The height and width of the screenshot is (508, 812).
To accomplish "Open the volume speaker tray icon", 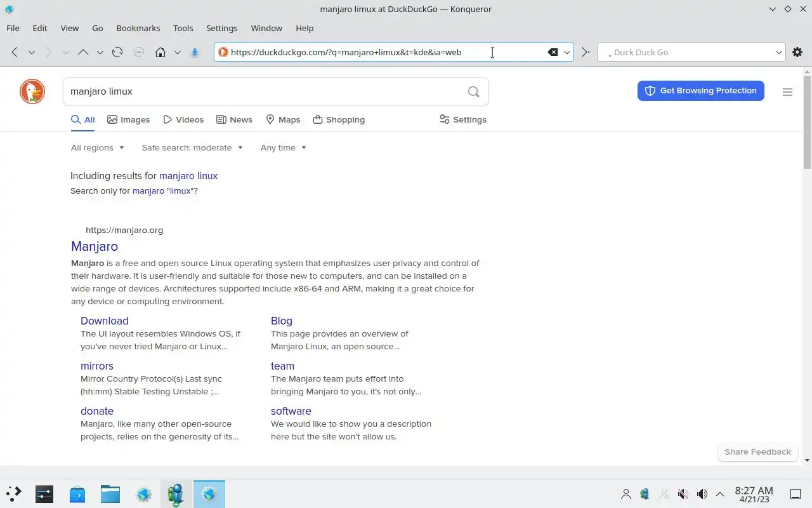I will coord(702,494).
